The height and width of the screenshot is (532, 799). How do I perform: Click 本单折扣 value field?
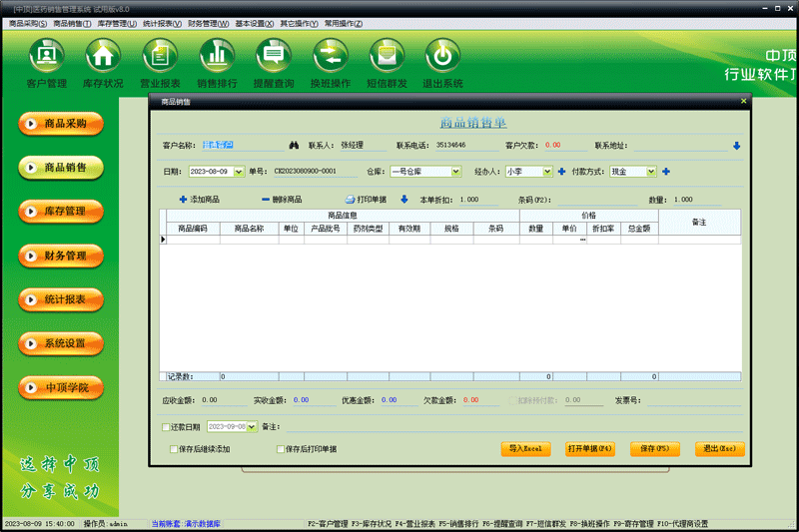coord(478,200)
